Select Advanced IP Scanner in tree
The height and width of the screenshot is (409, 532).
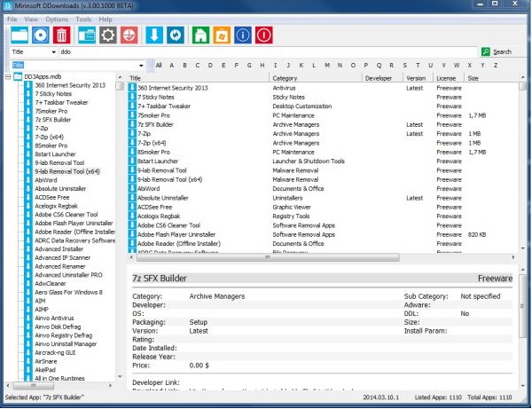tap(62, 257)
